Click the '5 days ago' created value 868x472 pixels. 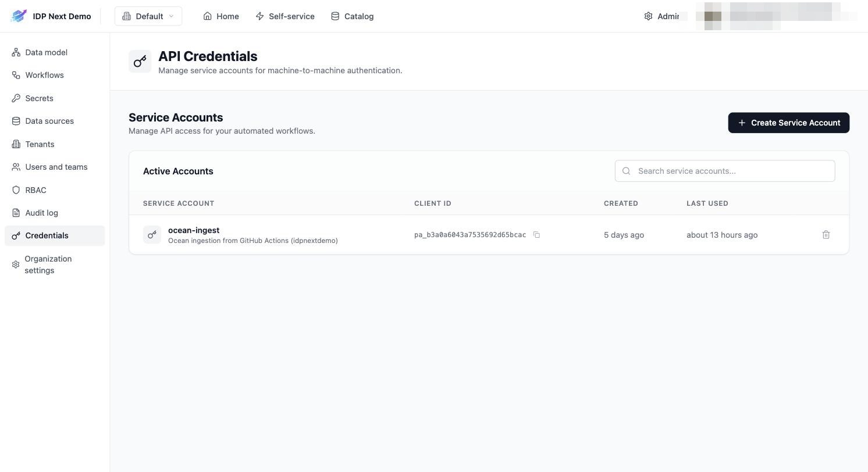pyautogui.click(x=624, y=235)
